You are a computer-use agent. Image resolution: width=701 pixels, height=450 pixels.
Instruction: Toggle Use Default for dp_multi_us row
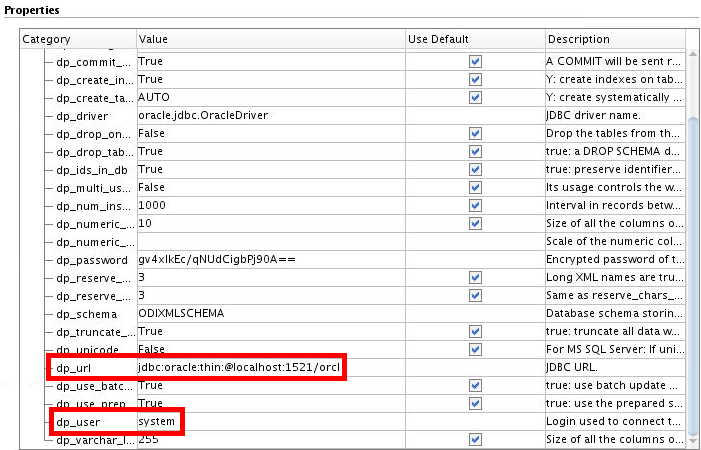point(475,188)
